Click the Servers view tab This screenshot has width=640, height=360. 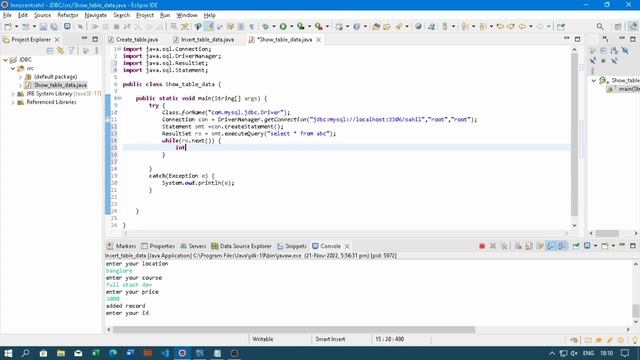193,246
